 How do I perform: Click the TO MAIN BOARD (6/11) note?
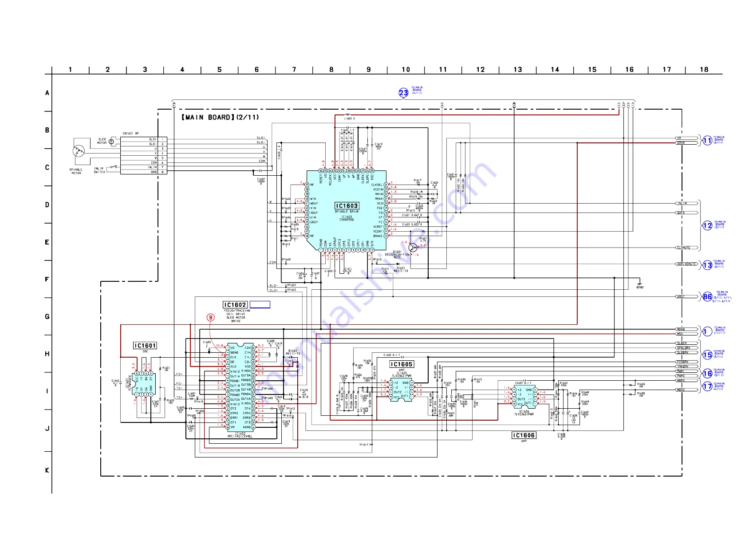point(719,264)
